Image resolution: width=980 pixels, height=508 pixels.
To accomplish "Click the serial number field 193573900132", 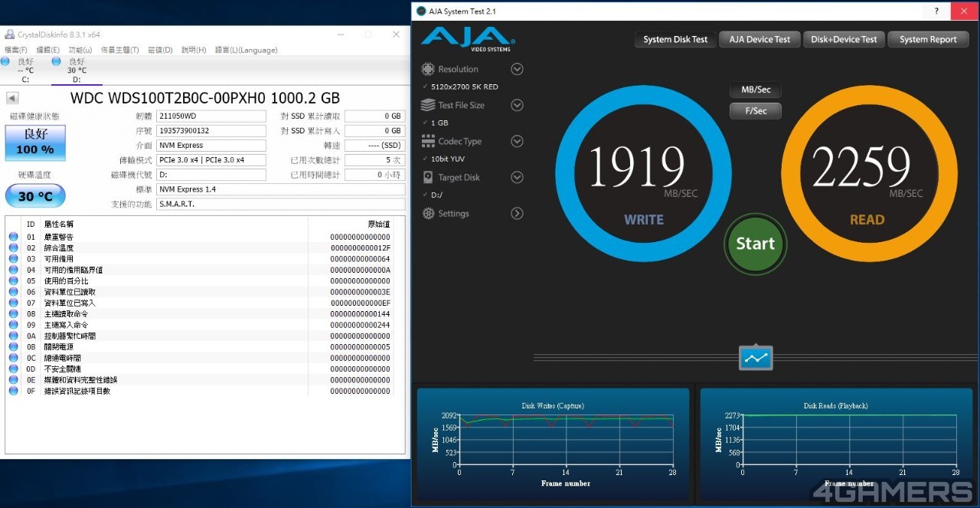I will (211, 131).
